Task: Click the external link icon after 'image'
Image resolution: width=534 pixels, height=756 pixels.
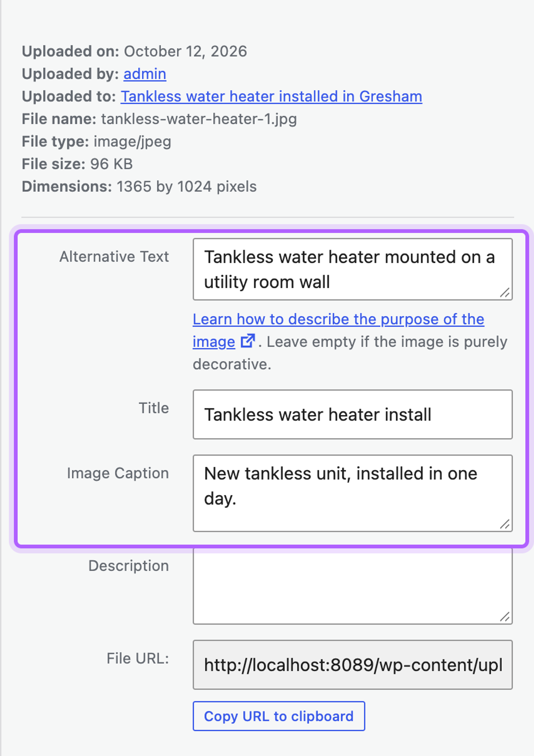Action: click(x=248, y=341)
